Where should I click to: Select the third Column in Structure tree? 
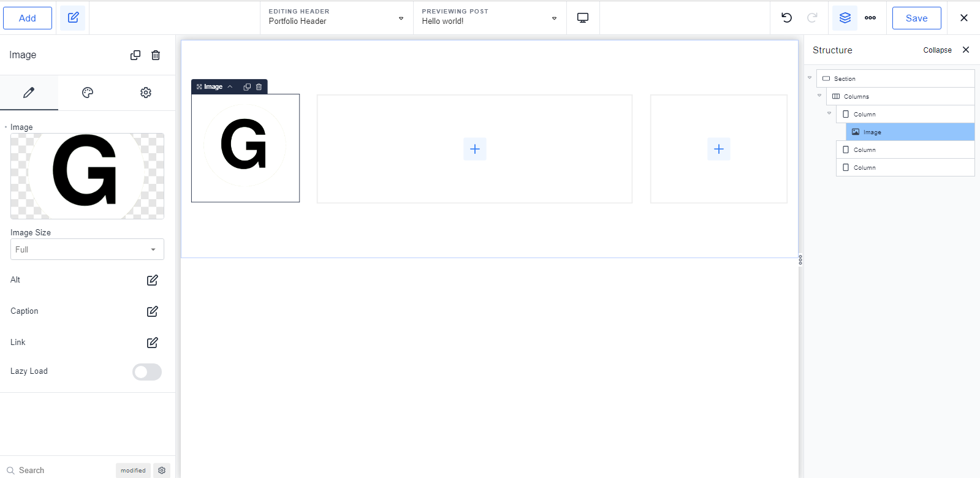click(905, 167)
